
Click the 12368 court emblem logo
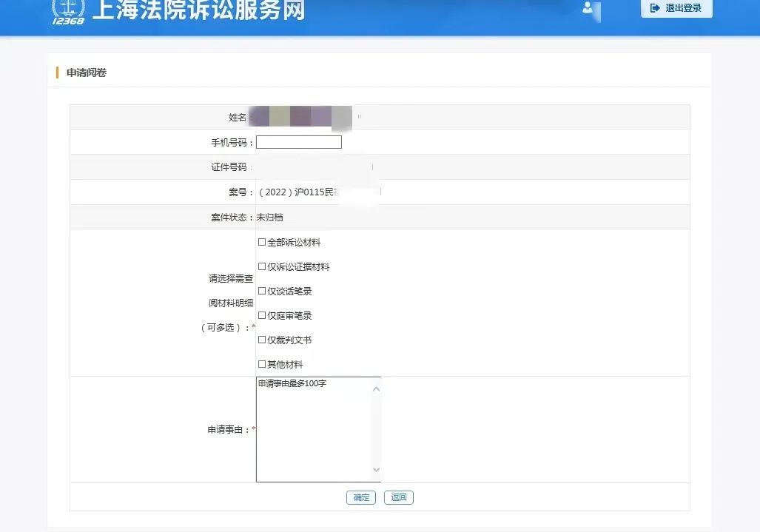[68, 13]
